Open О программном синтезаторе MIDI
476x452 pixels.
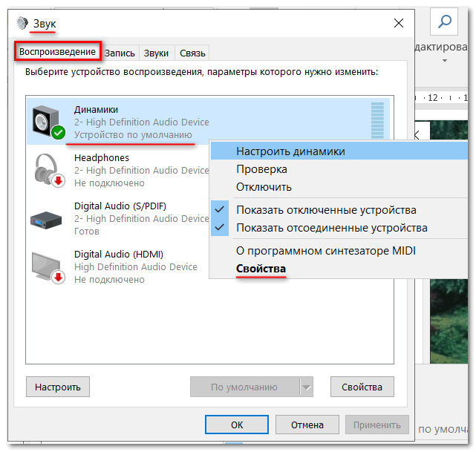click(339, 251)
